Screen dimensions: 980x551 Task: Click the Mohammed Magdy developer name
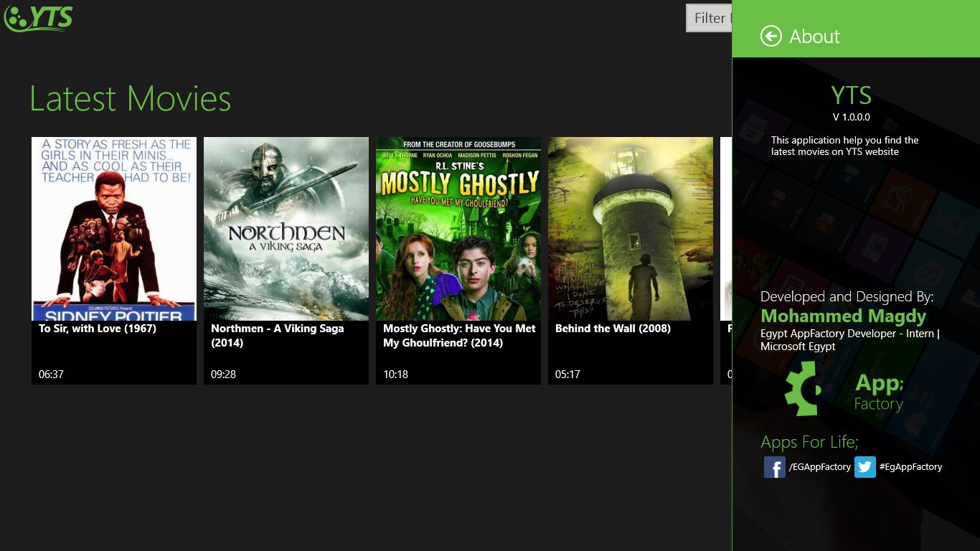tap(843, 316)
